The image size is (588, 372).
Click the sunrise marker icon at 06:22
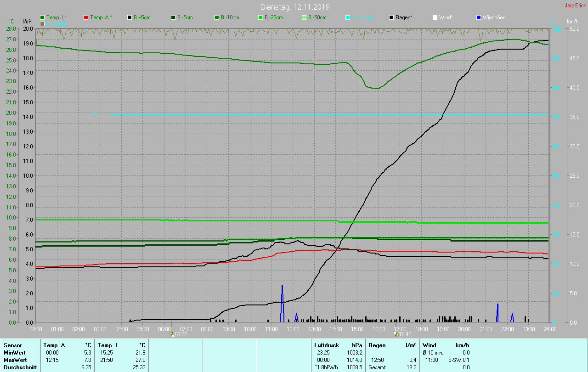coord(171,334)
